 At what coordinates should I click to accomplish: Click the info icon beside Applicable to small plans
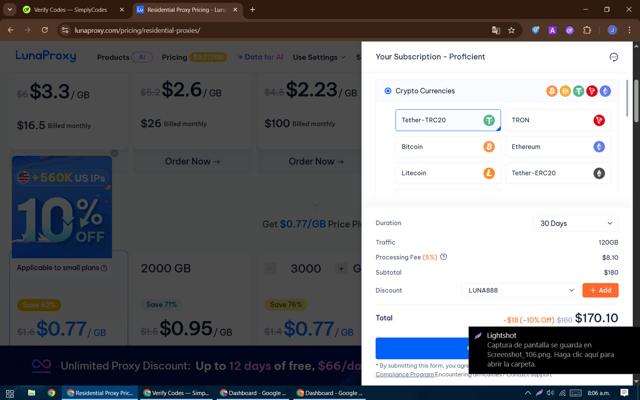click(104, 268)
